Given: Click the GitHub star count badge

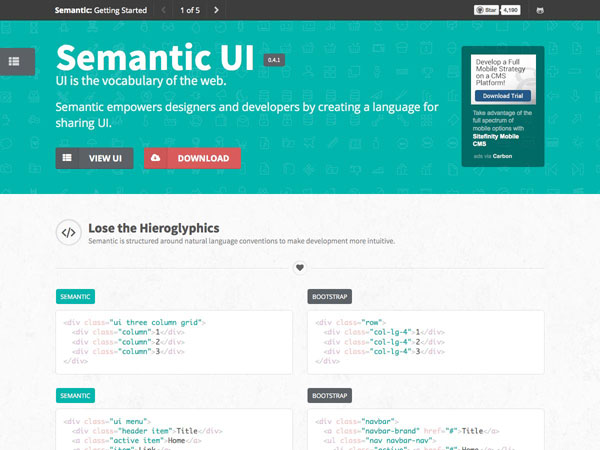Looking at the screenshot, I should click(510, 10).
